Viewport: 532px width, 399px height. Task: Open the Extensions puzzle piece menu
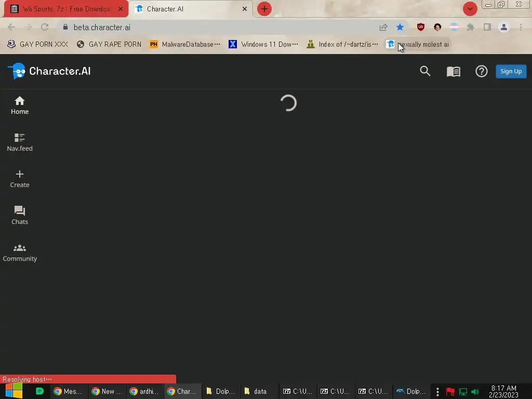click(x=471, y=27)
